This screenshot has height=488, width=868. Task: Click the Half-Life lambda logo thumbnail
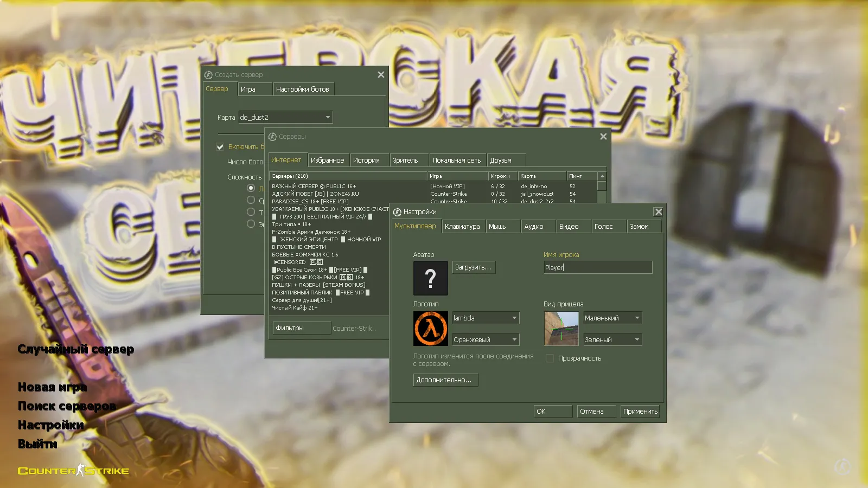430,328
